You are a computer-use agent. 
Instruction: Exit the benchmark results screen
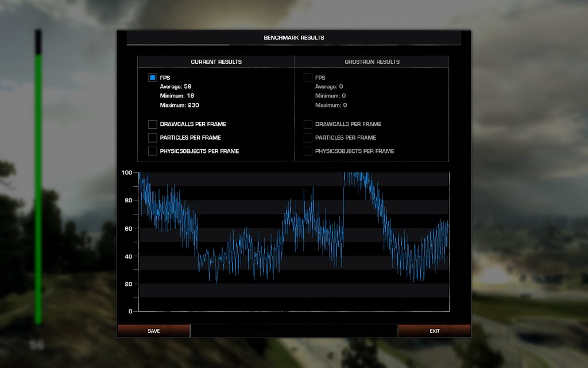tap(434, 331)
